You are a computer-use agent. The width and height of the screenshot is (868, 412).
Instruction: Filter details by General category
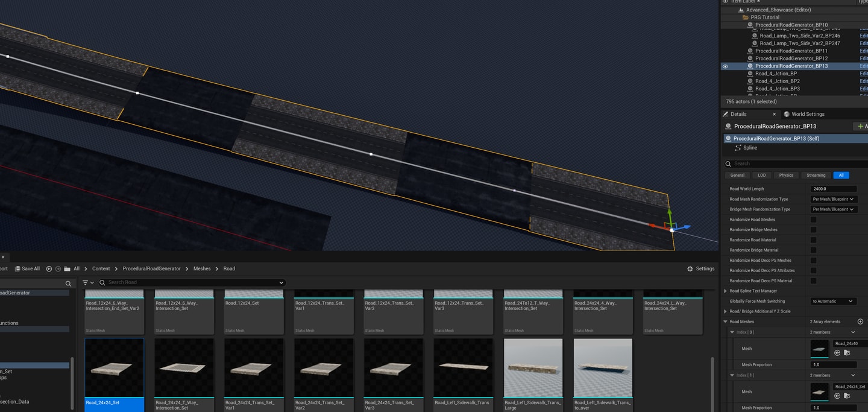pos(737,175)
